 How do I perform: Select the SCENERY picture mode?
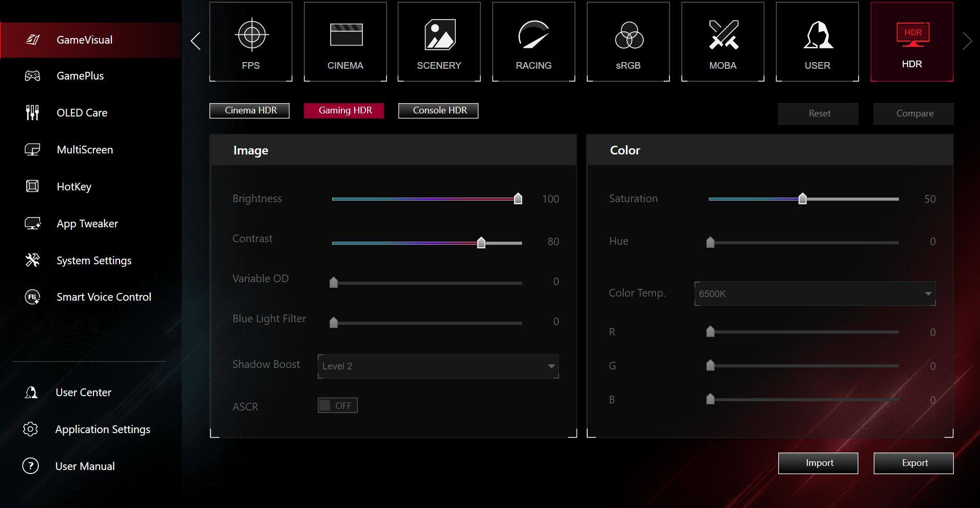point(439,42)
